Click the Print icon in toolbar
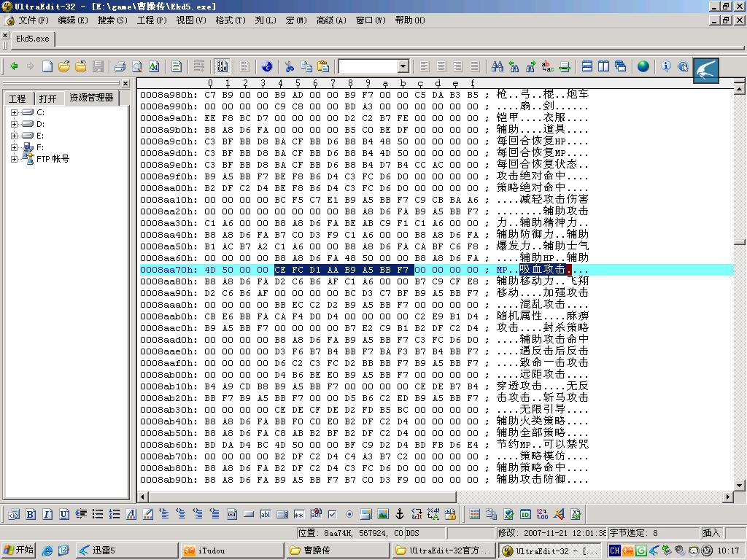Screen dimensions: 747x560 pos(120,66)
